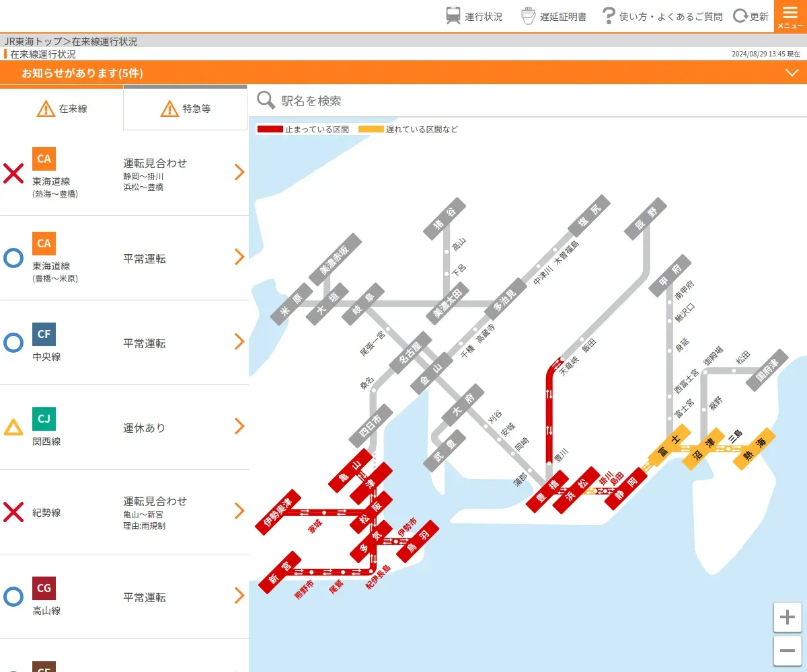The width and height of the screenshot is (807, 672).
Task: Click the red X on 紀勢線 row
Action: (x=13, y=512)
